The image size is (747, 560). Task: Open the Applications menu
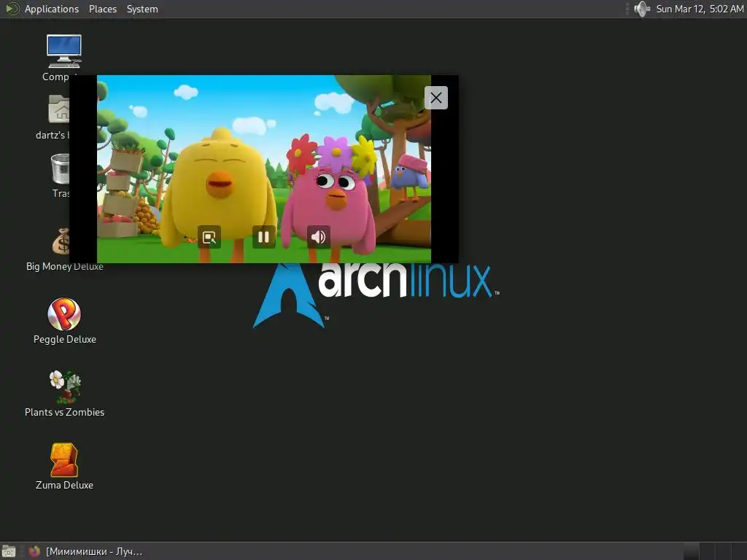pos(52,9)
